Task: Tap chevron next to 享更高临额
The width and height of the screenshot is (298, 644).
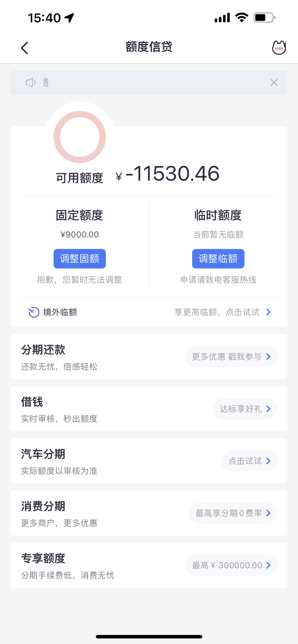Action: tap(268, 312)
